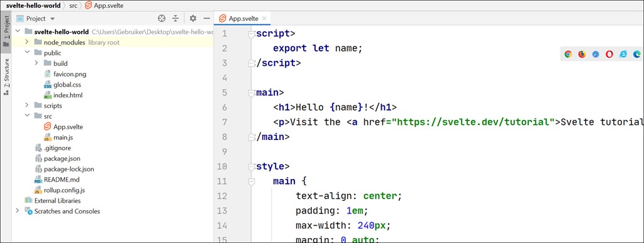
Task: Select favicon.png in the project tree
Action: pyautogui.click(x=69, y=74)
